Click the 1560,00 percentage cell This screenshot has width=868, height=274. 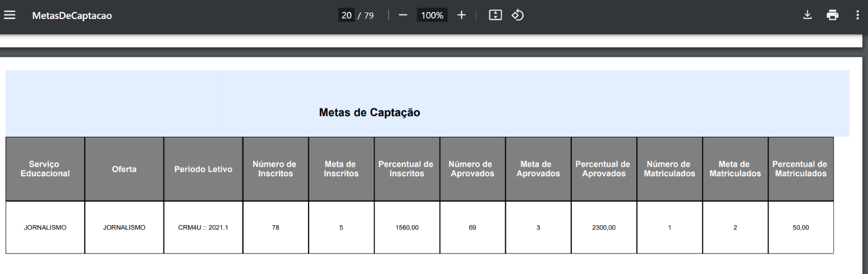(407, 227)
